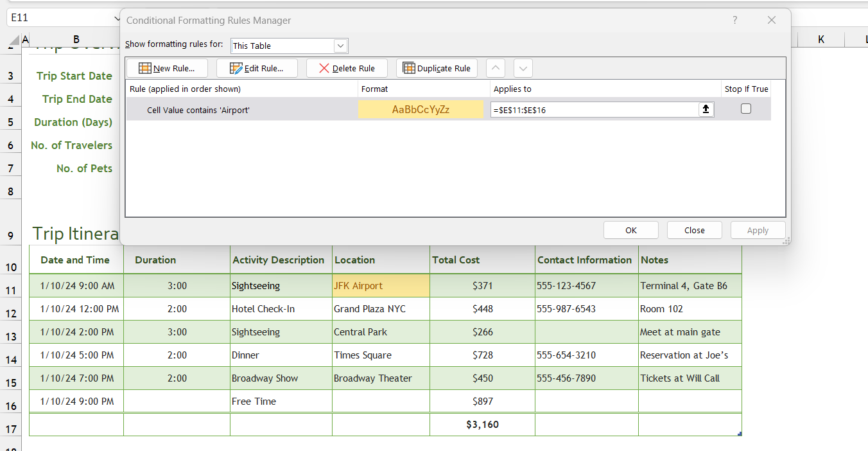The image size is (868, 451).
Task: Click 'Trip End Date' label
Action: click(x=77, y=99)
